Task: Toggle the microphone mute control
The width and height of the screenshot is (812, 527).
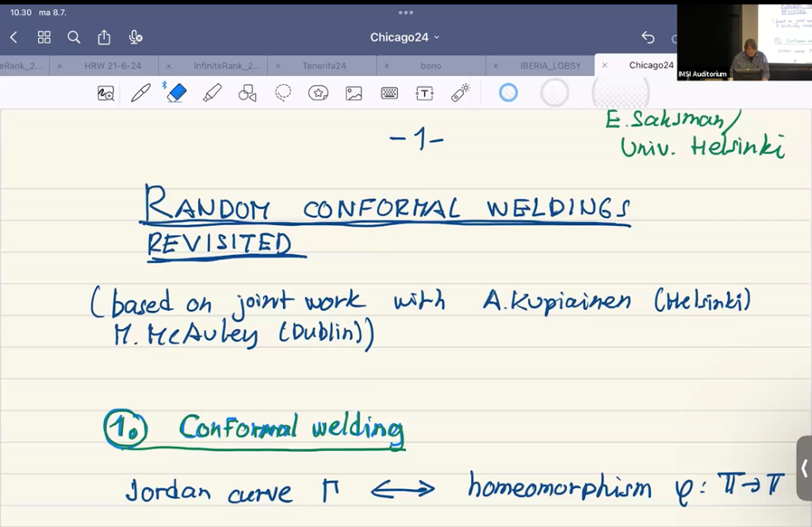Action: (135, 37)
